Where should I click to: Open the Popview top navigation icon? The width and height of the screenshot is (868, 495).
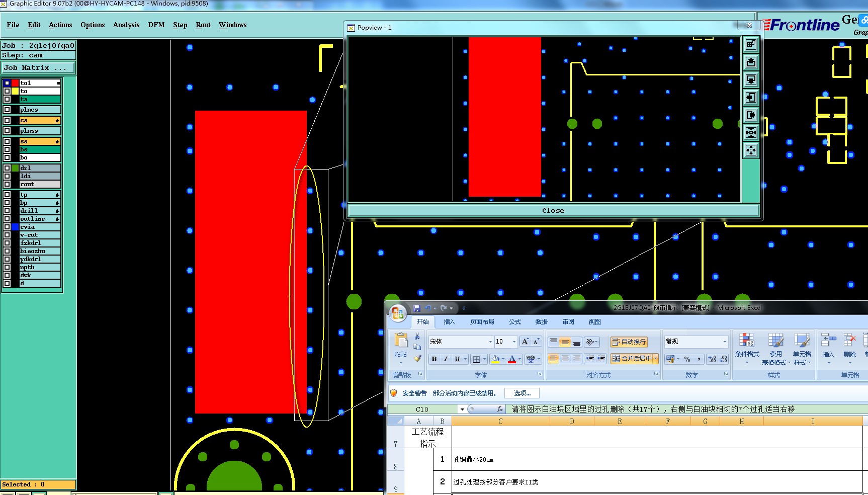[x=751, y=44]
